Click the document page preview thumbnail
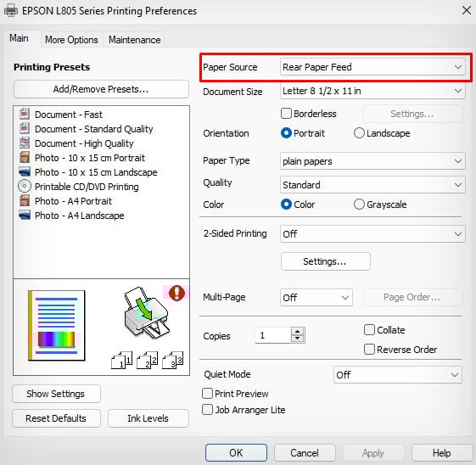Viewport: 476px width, 465px height. coord(57,325)
